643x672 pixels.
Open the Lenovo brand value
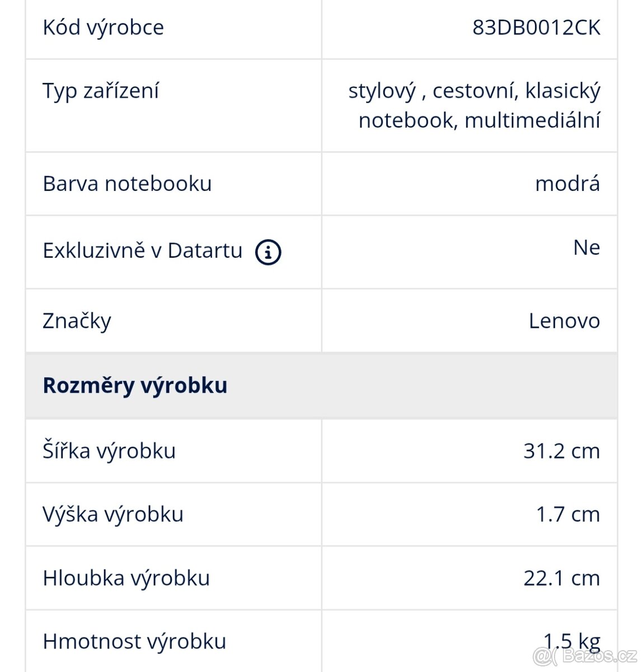564,321
